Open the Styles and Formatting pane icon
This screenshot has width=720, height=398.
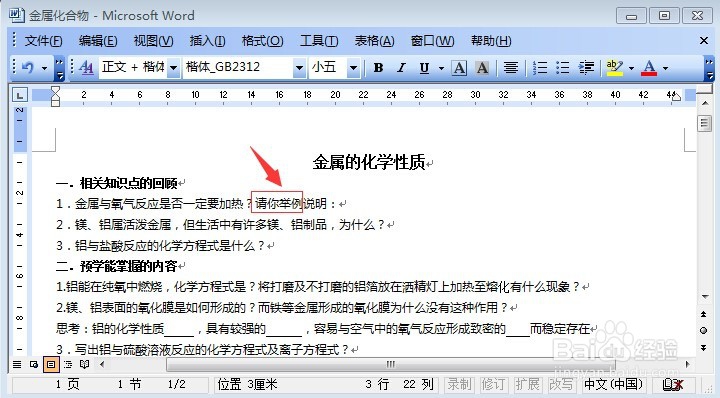pos(86,68)
